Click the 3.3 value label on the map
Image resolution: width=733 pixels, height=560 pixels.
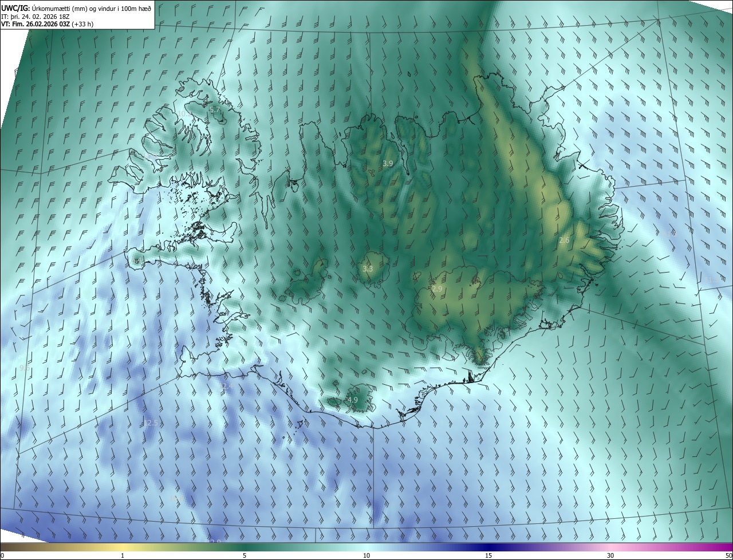pos(368,269)
